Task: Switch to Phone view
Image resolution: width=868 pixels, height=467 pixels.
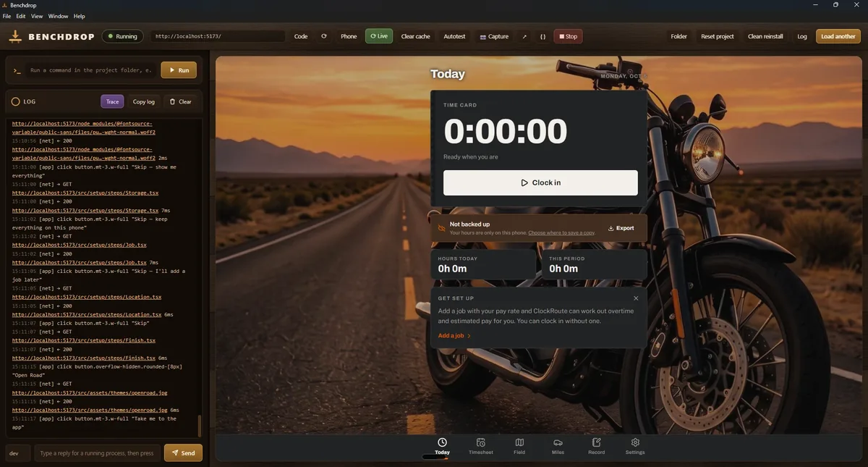Action: 349,36
